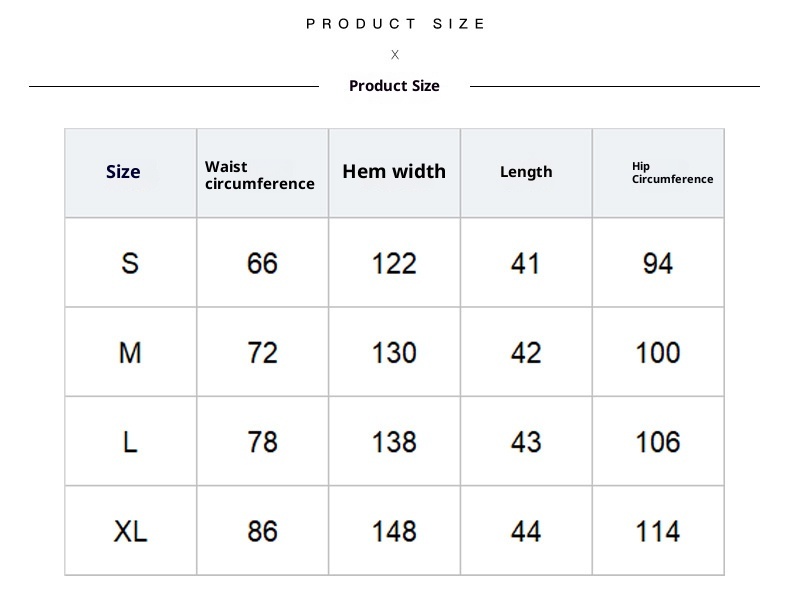The height and width of the screenshot is (593, 790).
Task: Click the hem width value 122 cell
Action: (x=394, y=263)
